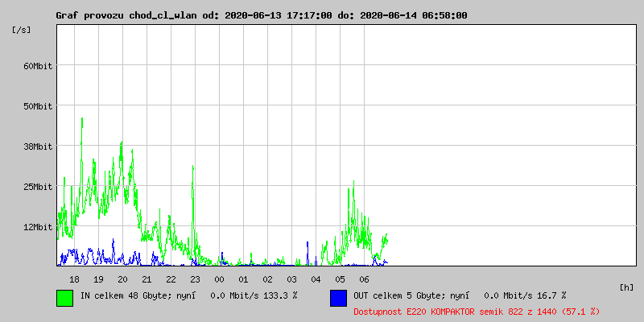Click hour 06 on the time axis
The height and width of the screenshot is (322, 644).
364,279
